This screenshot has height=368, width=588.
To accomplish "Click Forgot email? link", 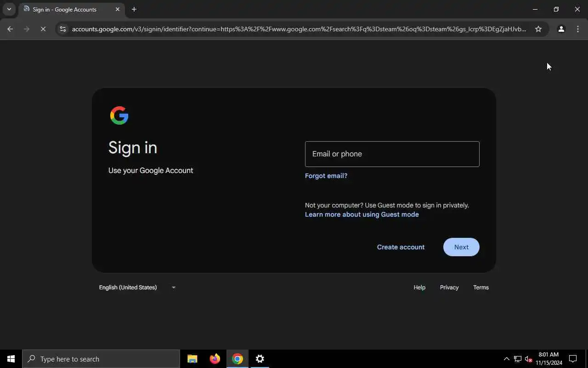I will click(x=326, y=176).
